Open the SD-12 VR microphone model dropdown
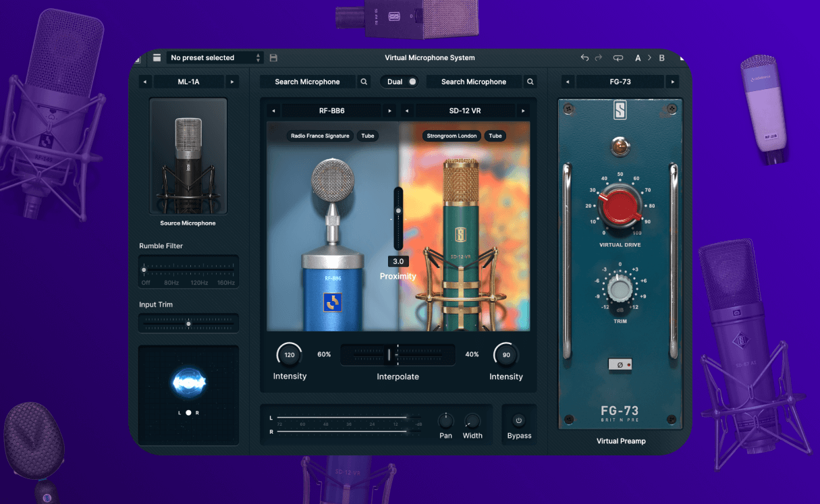This screenshot has width=820, height=504. [465, 111]
